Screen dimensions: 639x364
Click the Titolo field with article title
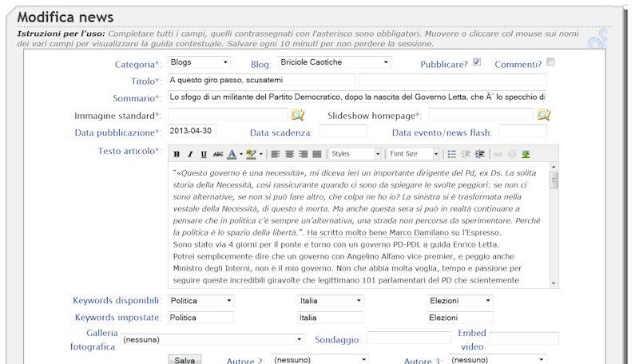click(262, 80)
